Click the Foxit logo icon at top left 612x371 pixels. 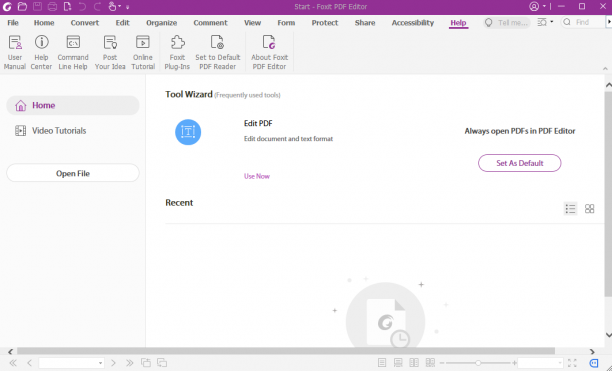pyautogui.click(x=7, y=6)
